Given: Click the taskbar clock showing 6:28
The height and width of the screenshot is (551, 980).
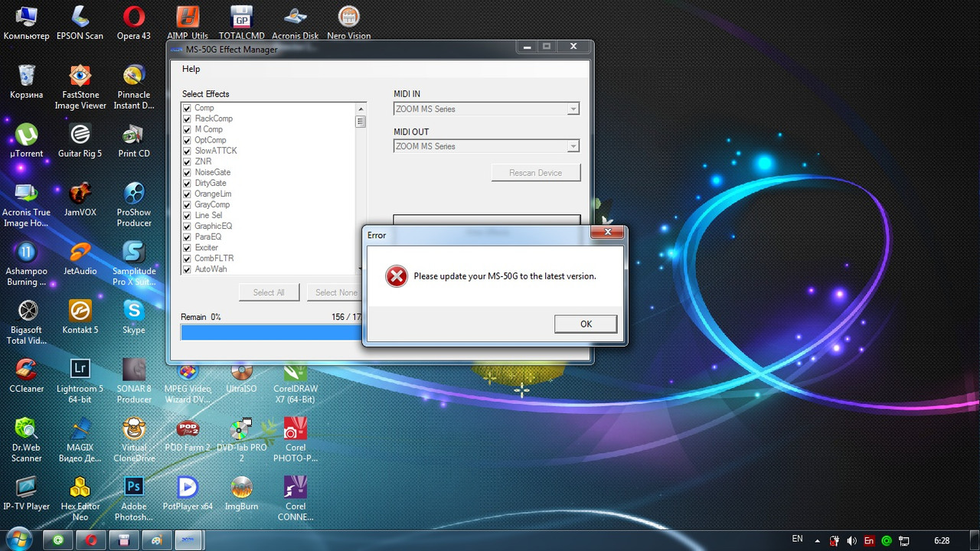Looking at the screenshot, I should pyautogui.click(x=942, y=540).
